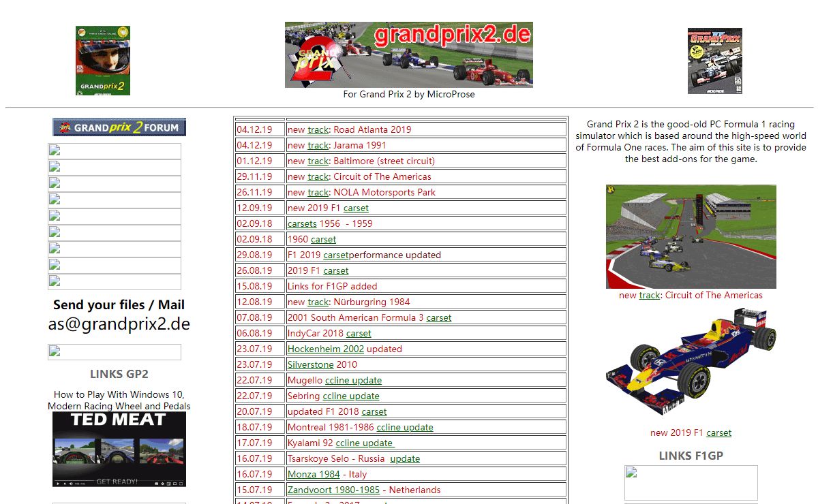Open the South American Formula 3 carset link
818x504 pixels.
pos(439,317)
